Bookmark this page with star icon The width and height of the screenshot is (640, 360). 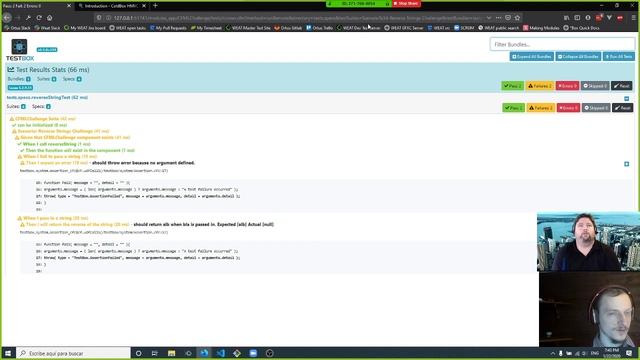tap(518, 18)
